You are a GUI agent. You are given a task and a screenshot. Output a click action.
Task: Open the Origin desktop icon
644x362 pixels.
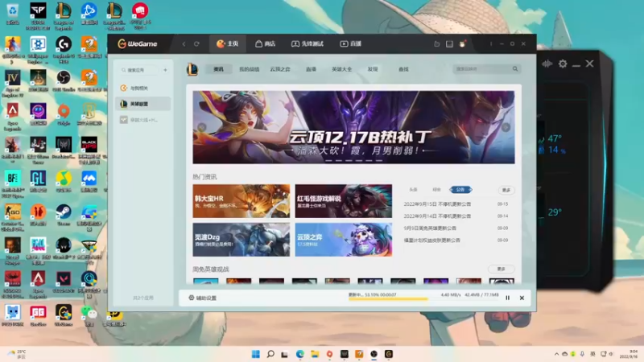[64, 114]
